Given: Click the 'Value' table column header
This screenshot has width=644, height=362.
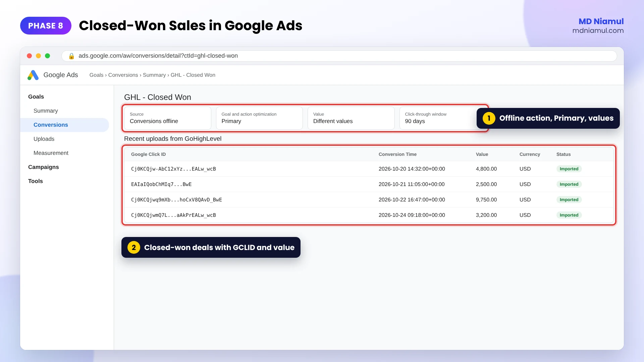Looking at the screenshot, I should coord(482,154).
